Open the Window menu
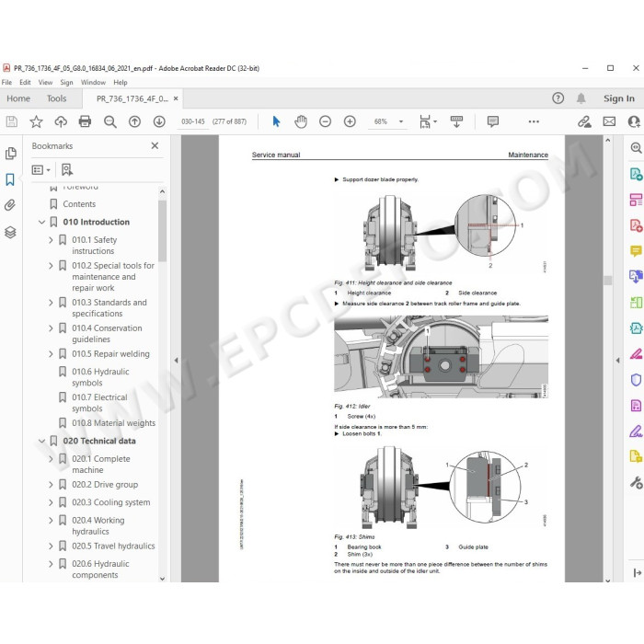Image resolution: width=644 pixels, height=644 pixels. pyautogui.click(x=93, y=82)
